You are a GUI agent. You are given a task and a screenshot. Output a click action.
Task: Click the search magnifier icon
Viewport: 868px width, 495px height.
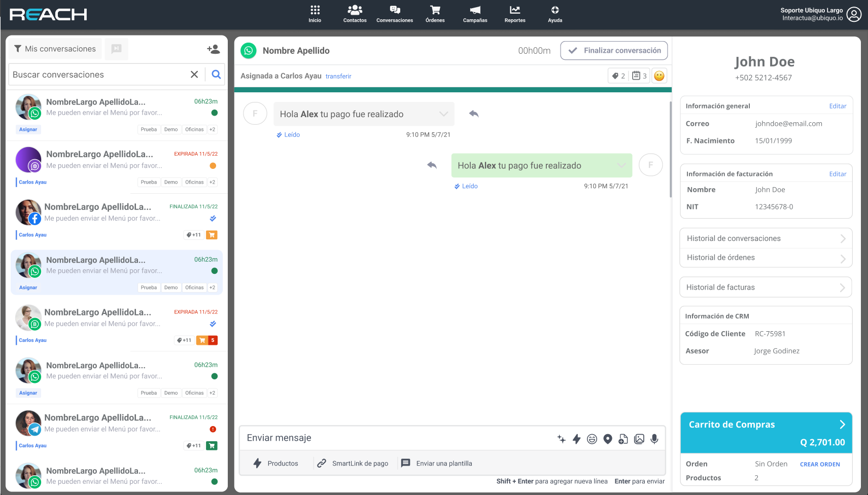coord(216,75)
